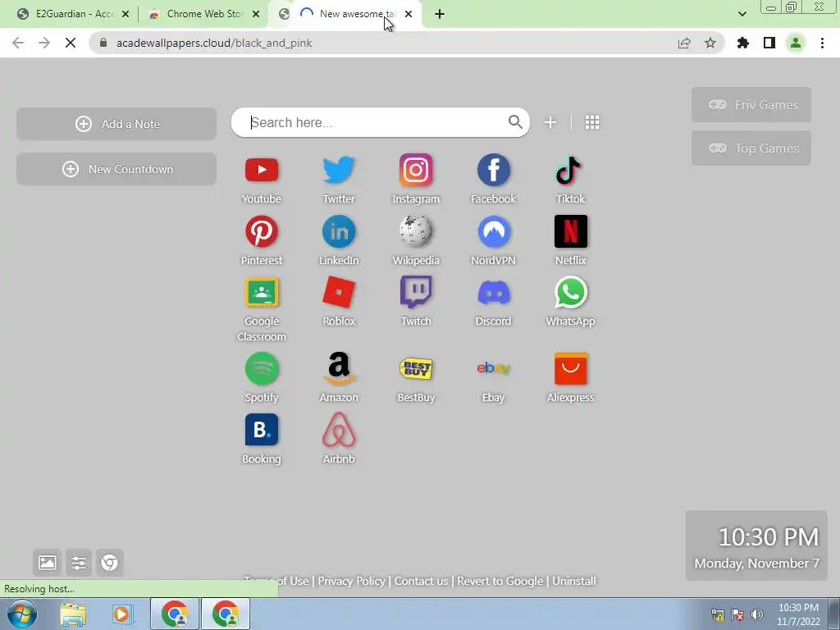Open a new browser tab
Screen dimensions: 840x630
pos(440,14)
